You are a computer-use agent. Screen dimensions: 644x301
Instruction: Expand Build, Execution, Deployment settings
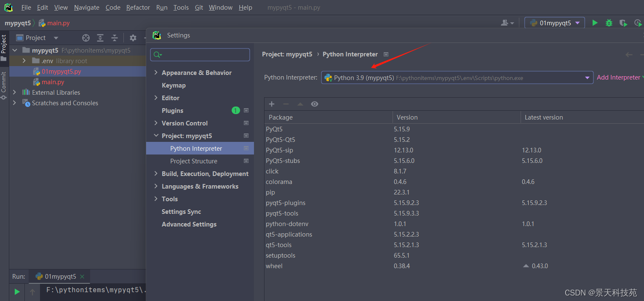pyautogui.click(x=156, y=173)
